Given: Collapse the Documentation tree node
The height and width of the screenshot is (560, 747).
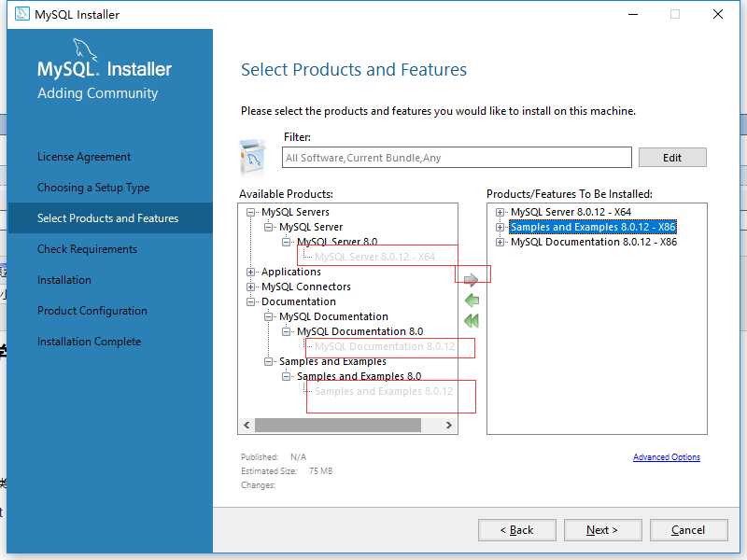Looking at the screenshot, I should coord(250,301).
